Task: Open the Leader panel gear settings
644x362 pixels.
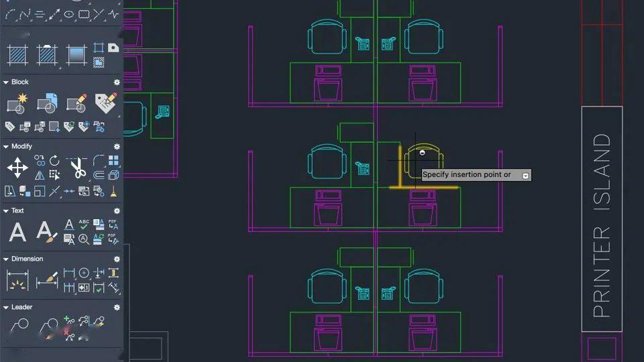Action: tap(117, 308)
